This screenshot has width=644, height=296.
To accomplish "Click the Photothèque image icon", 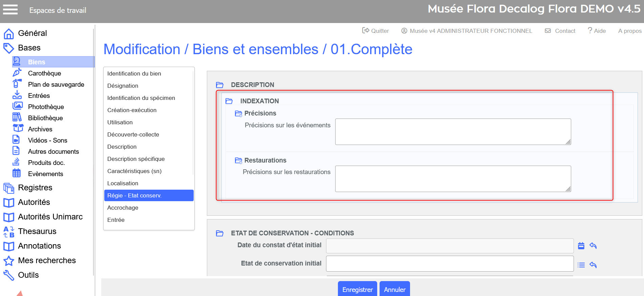I will click(17, 106).
